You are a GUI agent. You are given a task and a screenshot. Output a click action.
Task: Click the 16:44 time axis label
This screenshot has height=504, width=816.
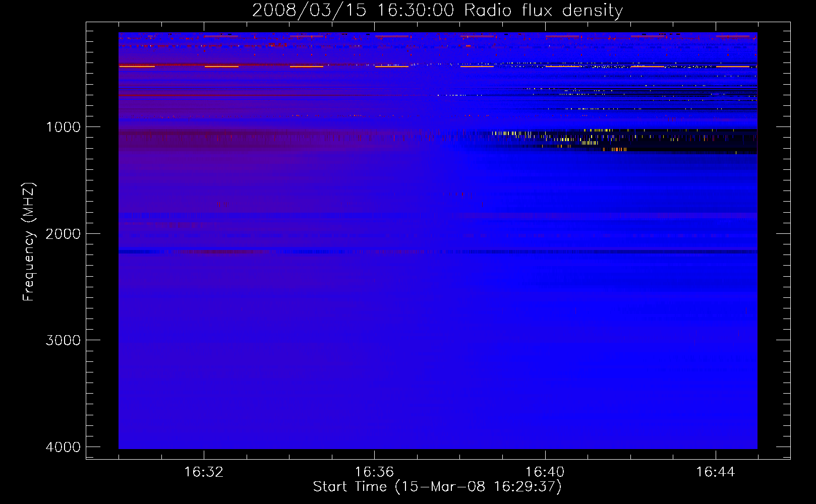(x=715, y=472)
